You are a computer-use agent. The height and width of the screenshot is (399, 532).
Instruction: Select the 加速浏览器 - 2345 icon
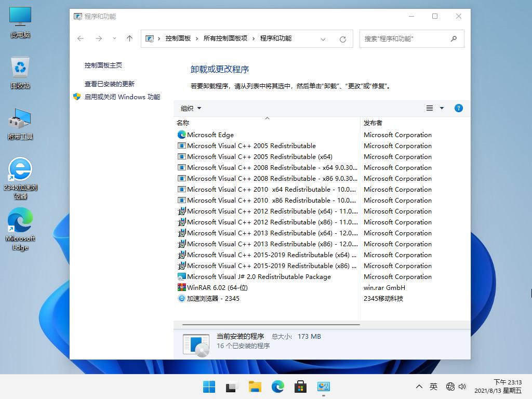click(x=181, y=299)
